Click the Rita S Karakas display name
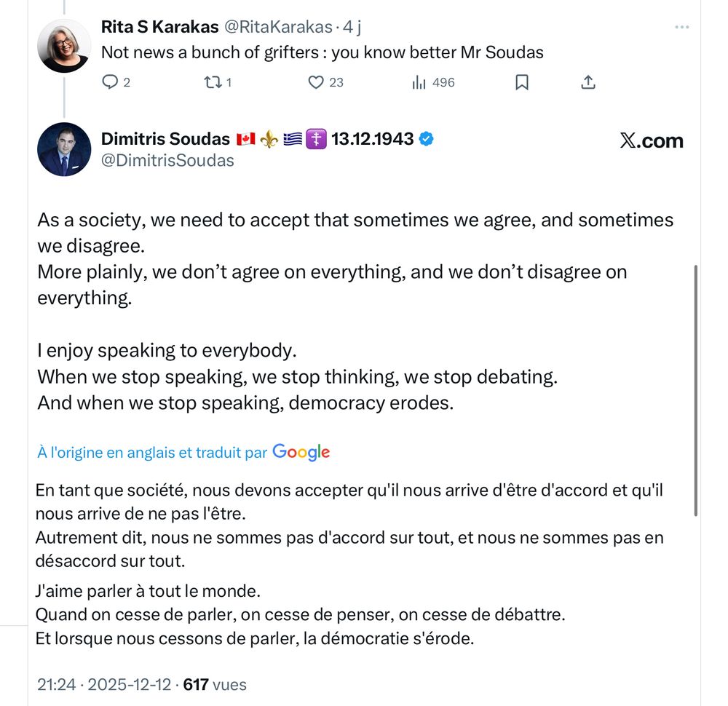This screenshot has height=706, width=728. [159, 28]
